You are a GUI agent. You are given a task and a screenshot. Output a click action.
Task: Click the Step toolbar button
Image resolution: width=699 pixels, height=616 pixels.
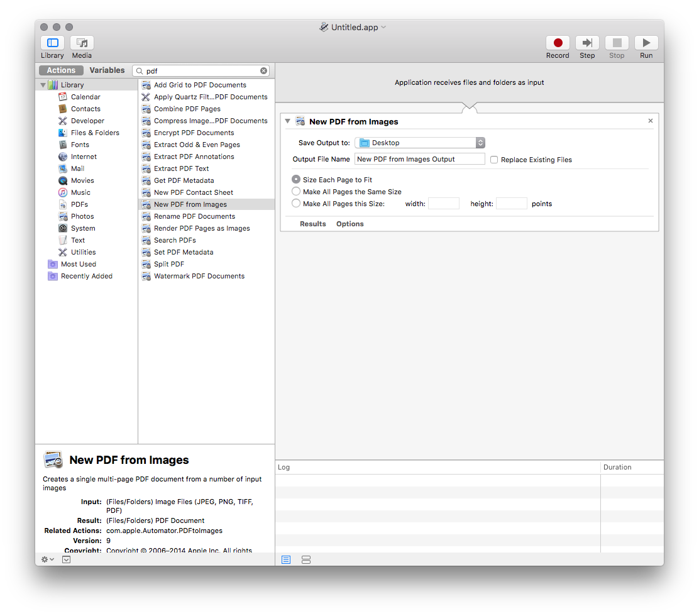pyautogui.click(x=587, y=43)
